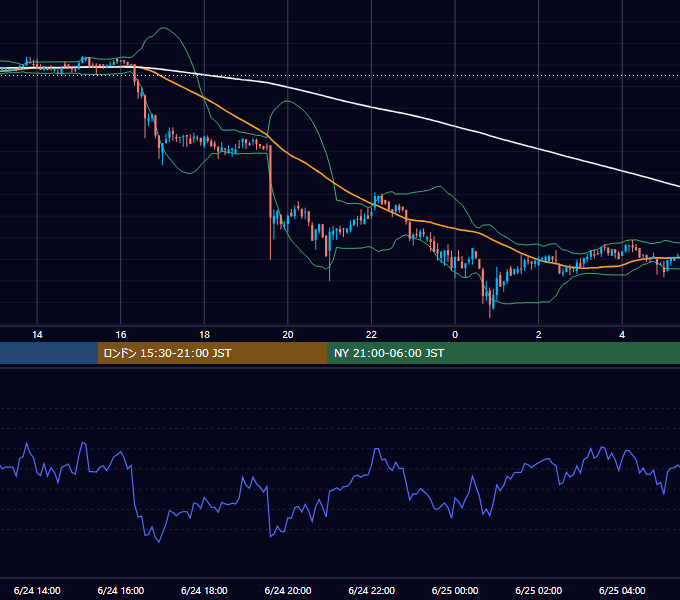
Task: Click the 6/24 14:00 date label
Action: (x=37, y=590)
